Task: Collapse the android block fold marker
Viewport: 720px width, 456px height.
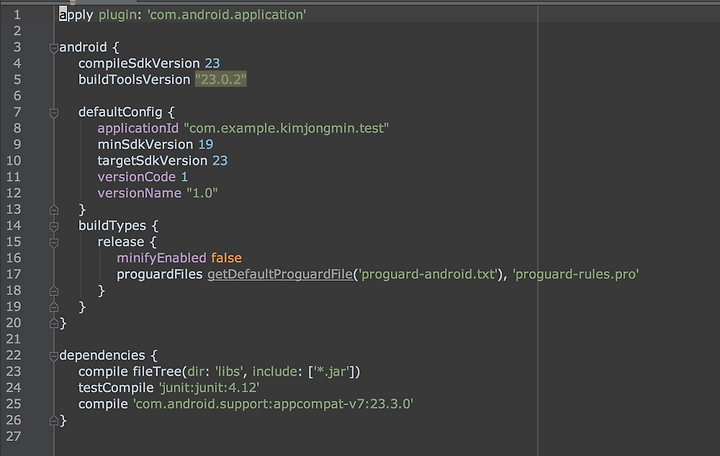Action: (x=54, y=48)
